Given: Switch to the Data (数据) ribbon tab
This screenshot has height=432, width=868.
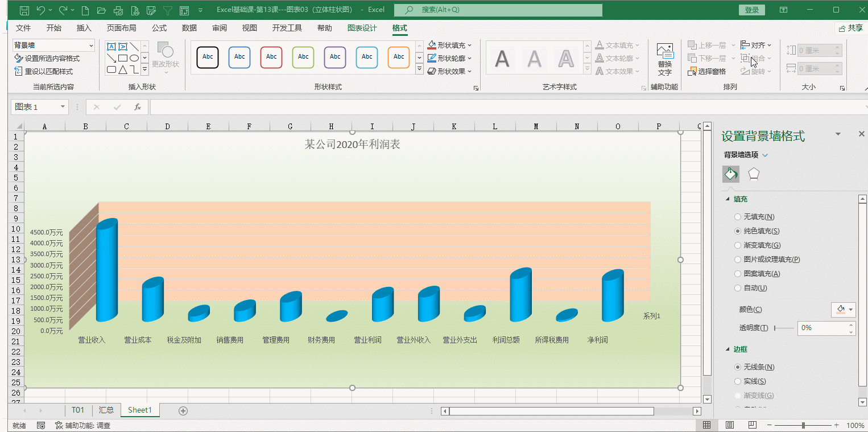Looking at the screenshot, I should pos(189,28).
